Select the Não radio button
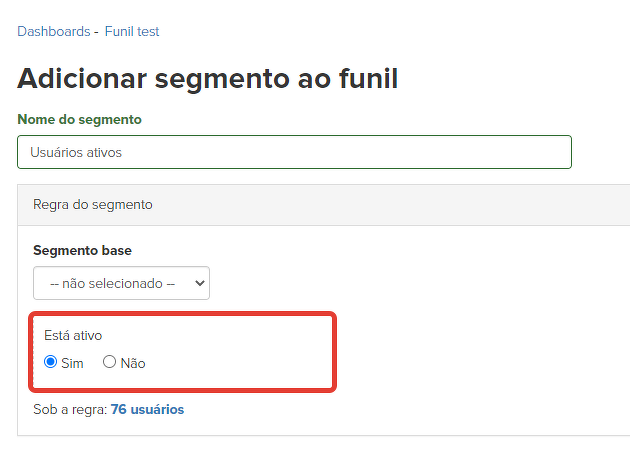630x469 pixels. click(x=110, y=362)
